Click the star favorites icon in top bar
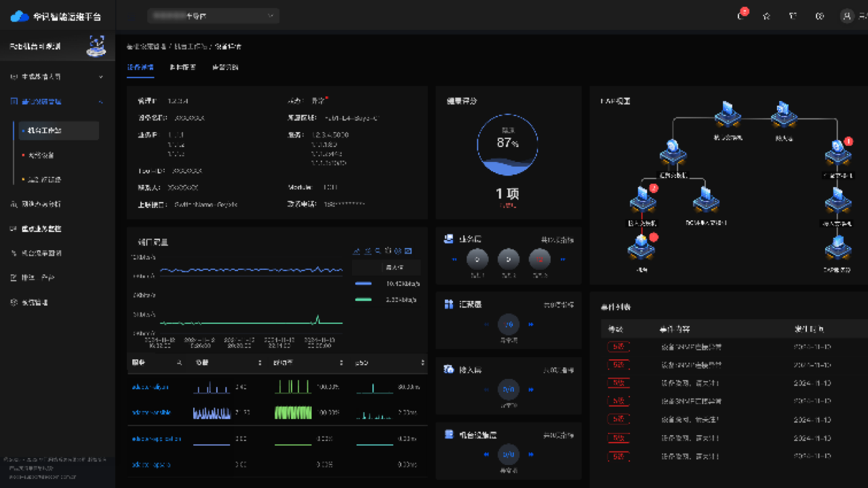868x488 pixels. 766,16
